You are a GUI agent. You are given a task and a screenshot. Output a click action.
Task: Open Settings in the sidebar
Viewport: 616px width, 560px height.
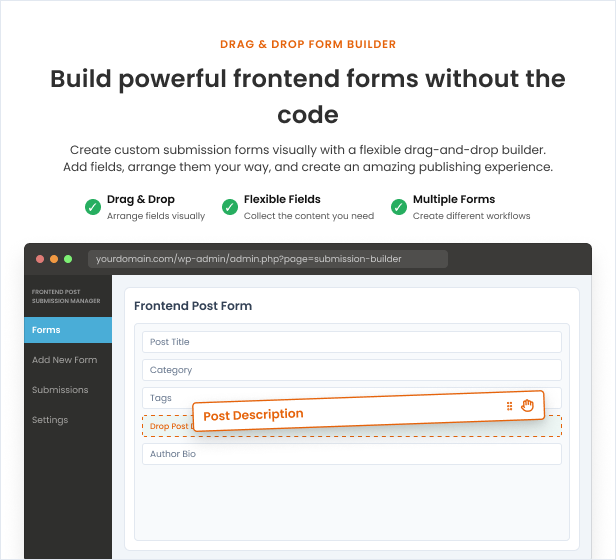50,420
